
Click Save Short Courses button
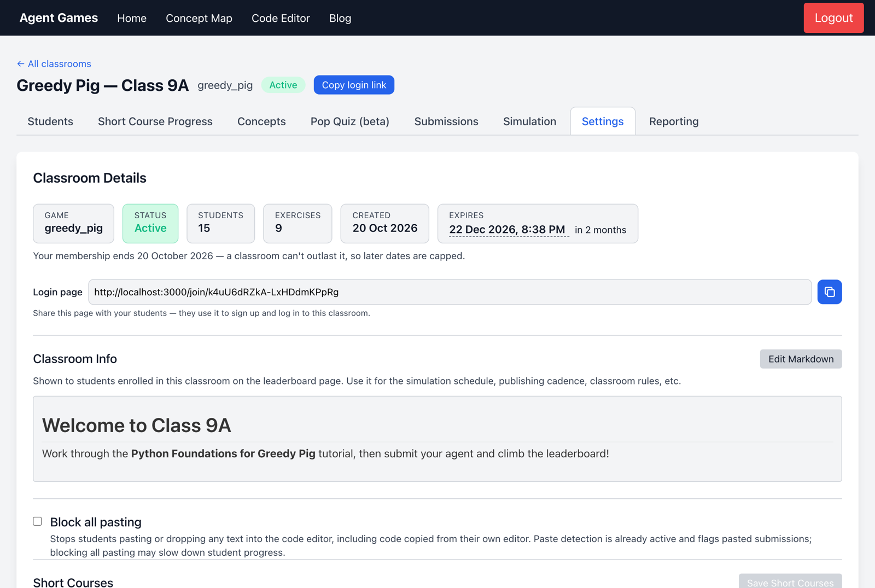pyautogui.click(x=790, y=582)
